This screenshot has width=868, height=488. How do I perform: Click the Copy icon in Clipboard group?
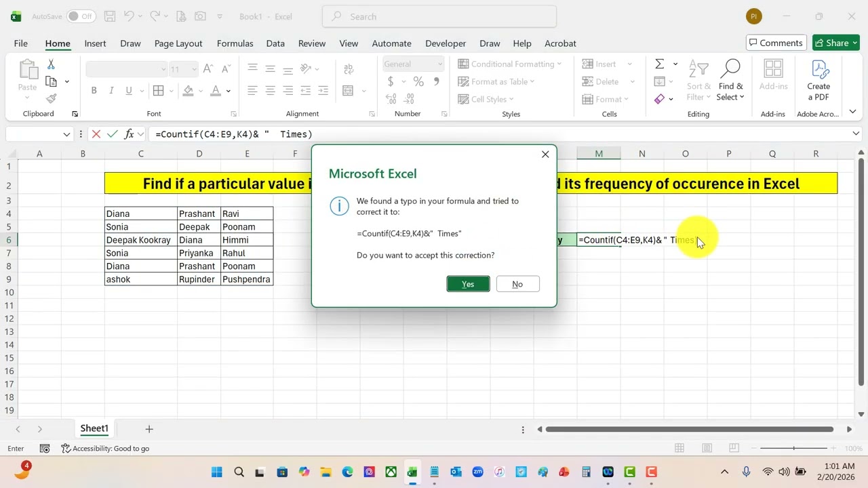pyautogui.click(x=52, y=81)
